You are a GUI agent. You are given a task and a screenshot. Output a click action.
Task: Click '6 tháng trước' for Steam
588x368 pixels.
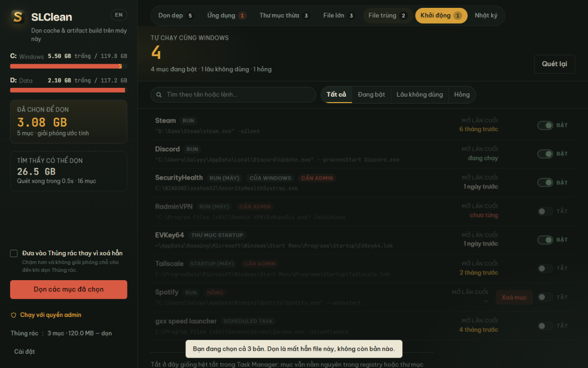[x=478, y=130]
